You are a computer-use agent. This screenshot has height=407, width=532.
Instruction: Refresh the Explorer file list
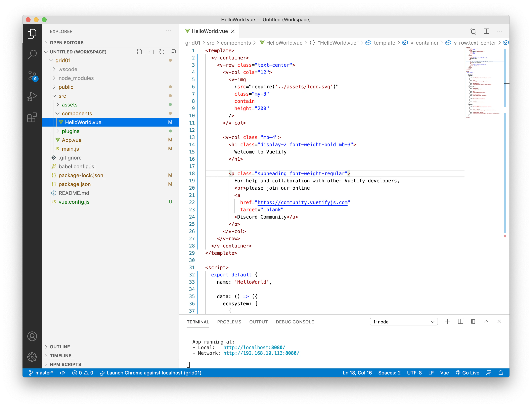pyautogui.click(x=162, y=52)
